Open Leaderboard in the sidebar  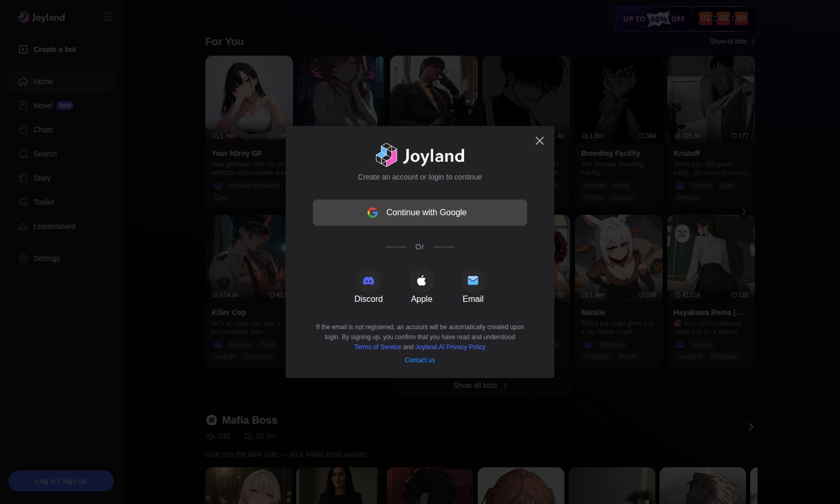point(61,226)
